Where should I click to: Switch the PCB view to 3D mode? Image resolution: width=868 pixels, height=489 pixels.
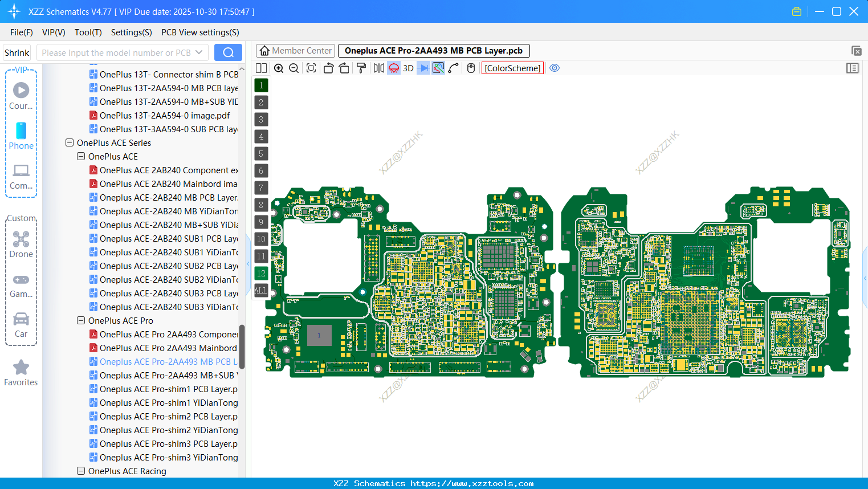[408, 68]
